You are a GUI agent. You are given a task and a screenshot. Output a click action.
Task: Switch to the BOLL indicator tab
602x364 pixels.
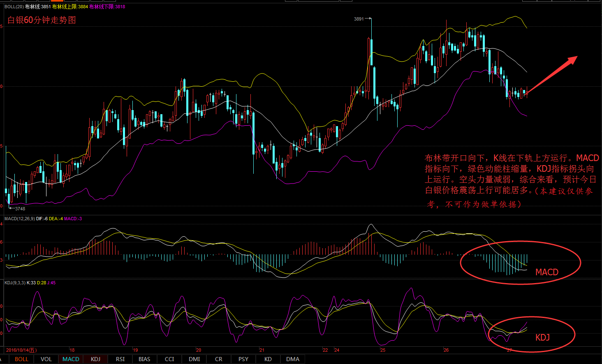21,359
